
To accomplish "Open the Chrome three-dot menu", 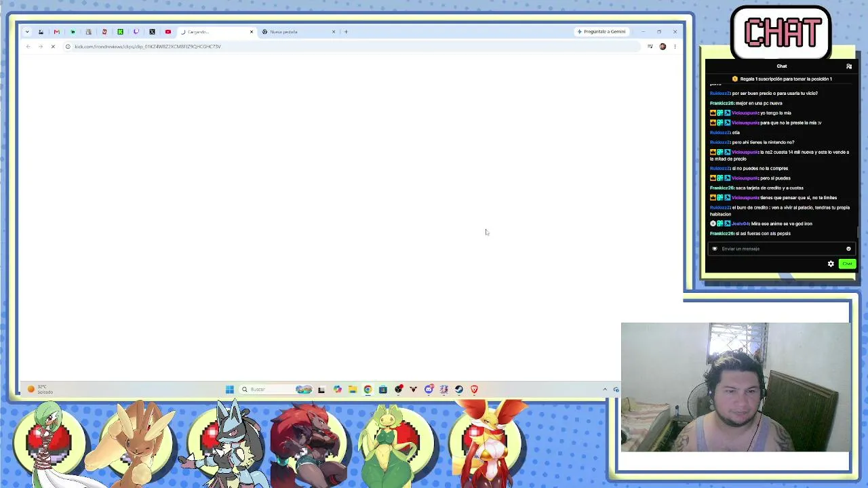I will pyautogui.click(x=675, y=47).
